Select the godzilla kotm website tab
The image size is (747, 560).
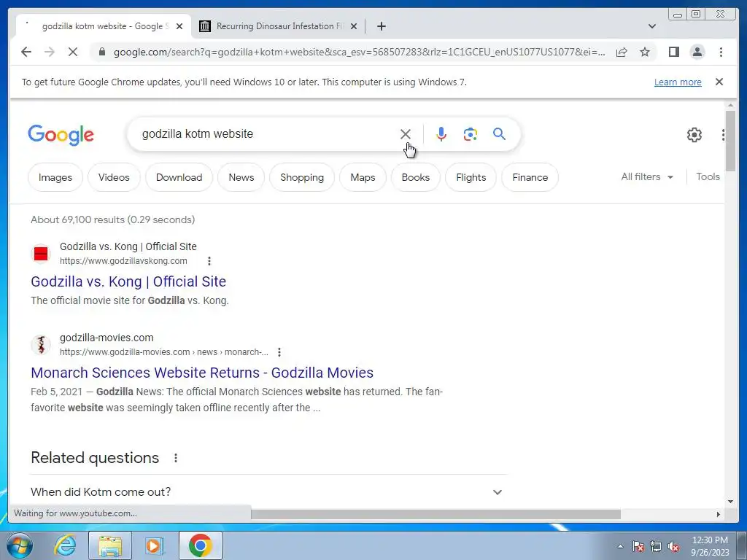point(104,26)
